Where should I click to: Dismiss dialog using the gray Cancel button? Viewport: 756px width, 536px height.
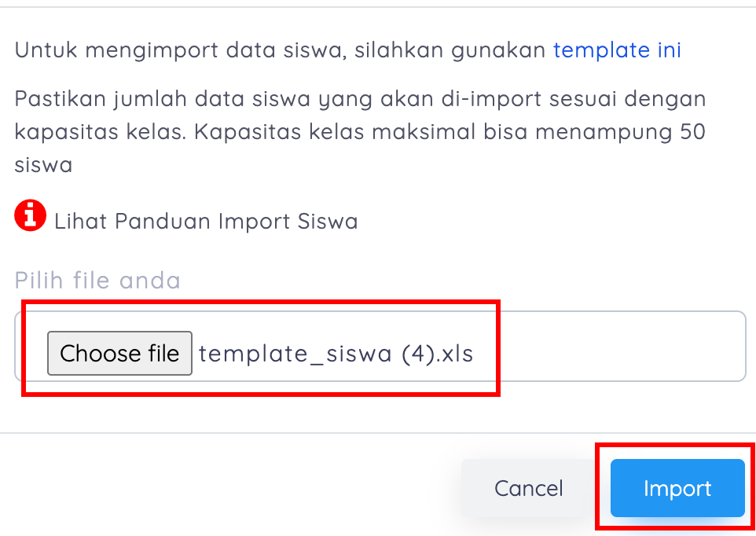point(528,488)
